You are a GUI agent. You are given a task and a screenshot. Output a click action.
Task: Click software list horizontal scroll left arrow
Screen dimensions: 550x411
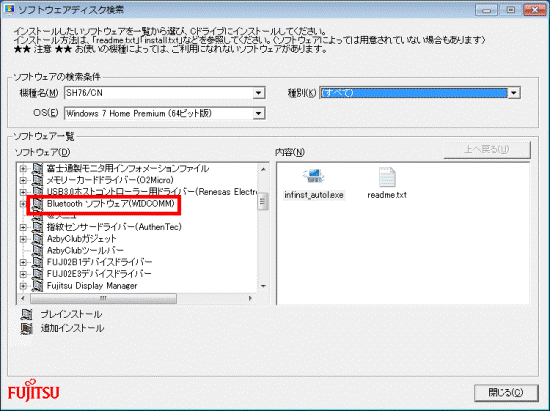22,298
